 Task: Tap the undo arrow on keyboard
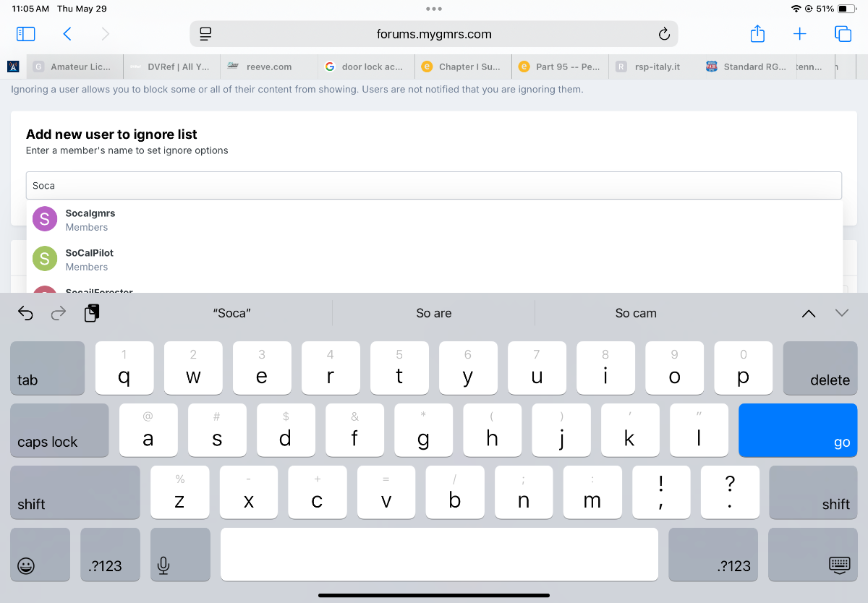[25, 313]
